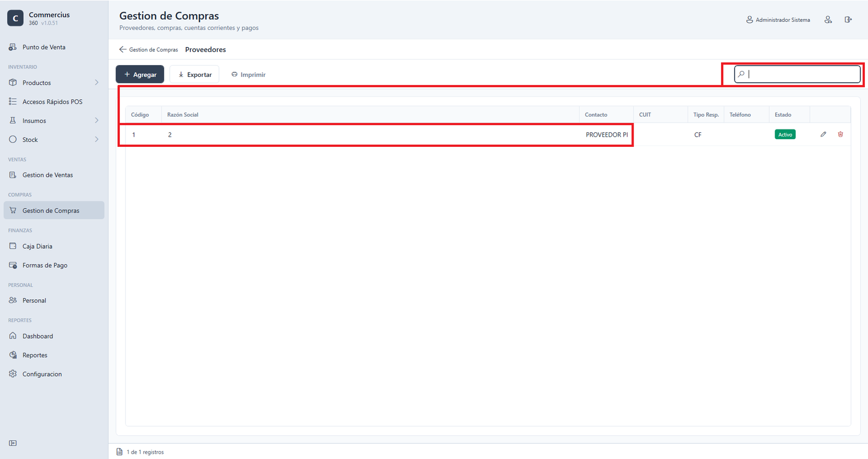This screenshot has width=868, height=459.
Task: Click the Exportar button
Action: tap(194, 74)
